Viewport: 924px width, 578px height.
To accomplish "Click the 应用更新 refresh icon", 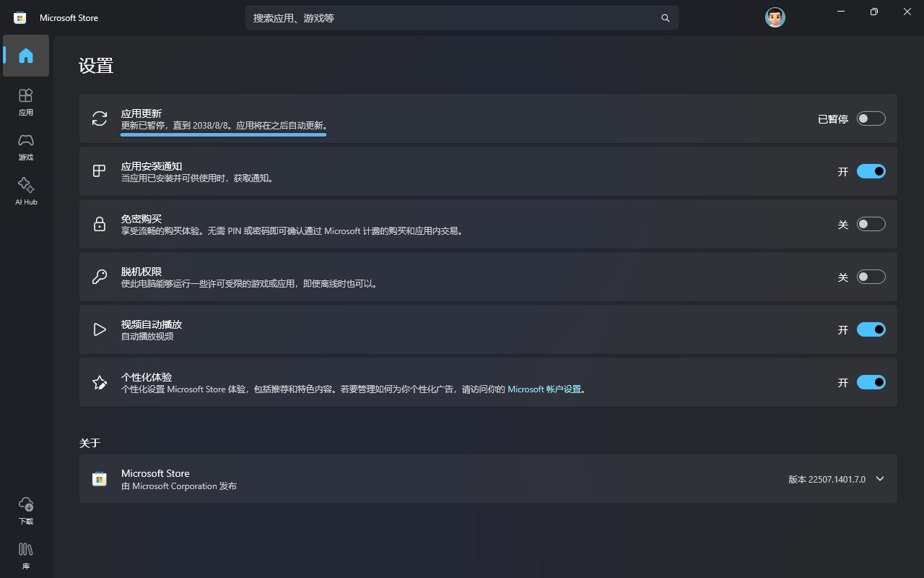I will 99,118.
